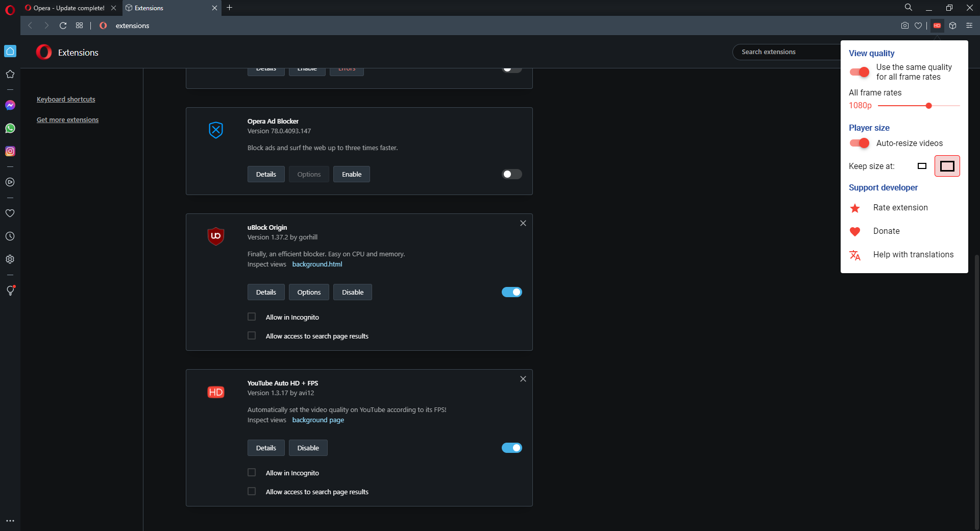Toggle same quality for all frame rates

click(860, 72)
